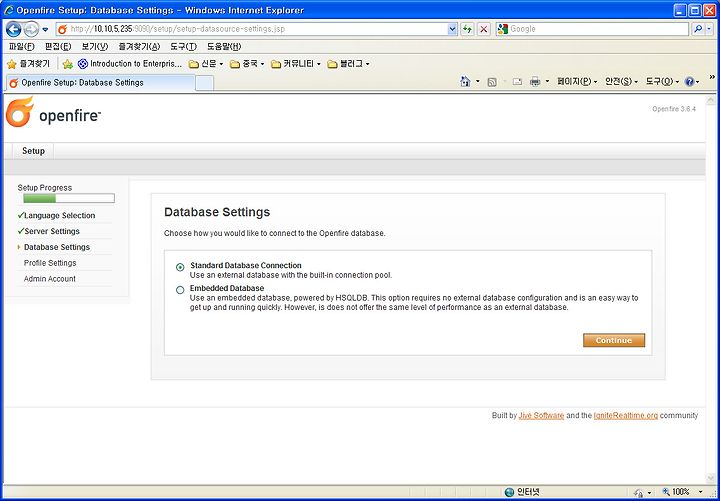Open the Print options dropdown arrow
The image size is (720, 501).
[547, 82]
